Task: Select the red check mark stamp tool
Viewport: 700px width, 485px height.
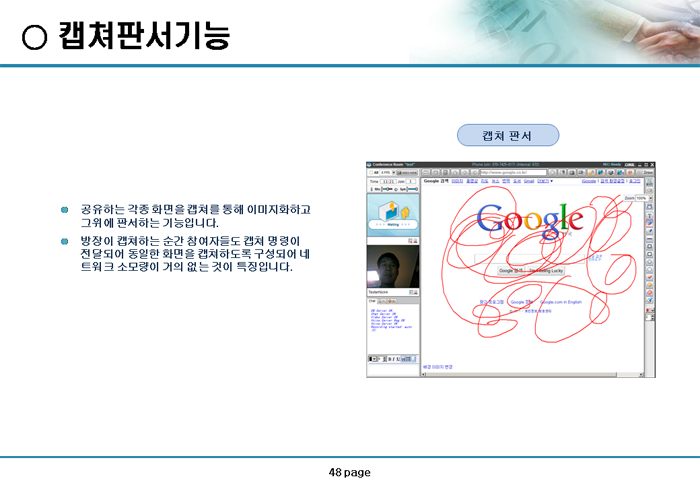Action: [650, 277]
